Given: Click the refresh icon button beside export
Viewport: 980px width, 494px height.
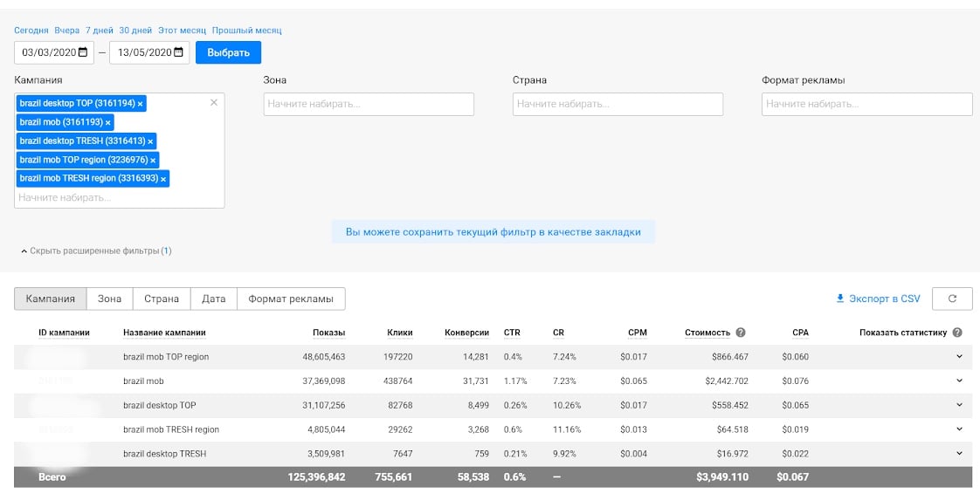Looking at the screenshot, I should tap(952, 298).
